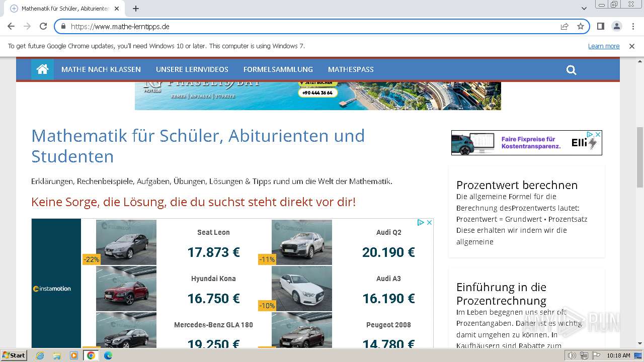Click the Audi Q2 price 20.190 €
This screenshot has width=644, height=362.
pyautogui.click(x=388, y=252)
